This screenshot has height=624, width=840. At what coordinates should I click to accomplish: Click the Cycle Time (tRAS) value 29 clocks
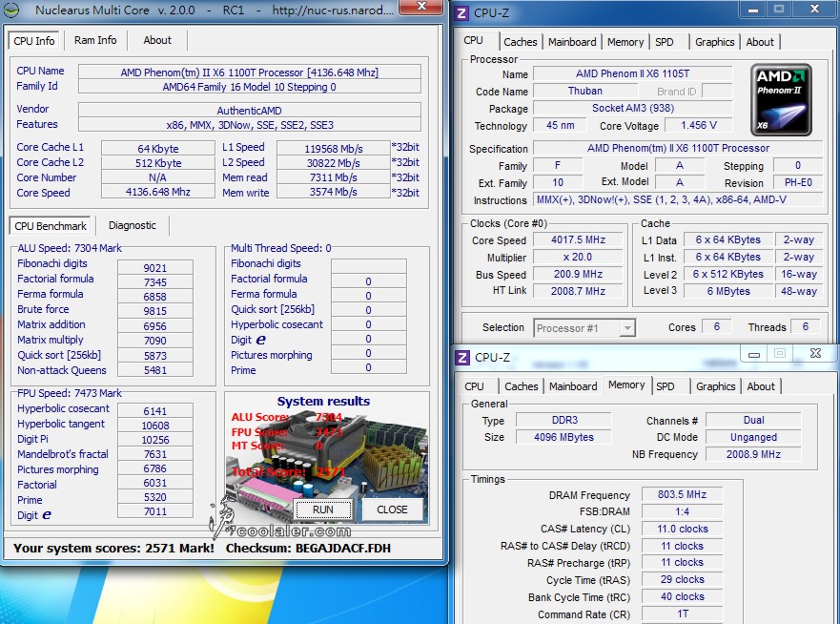coord(682,579)
